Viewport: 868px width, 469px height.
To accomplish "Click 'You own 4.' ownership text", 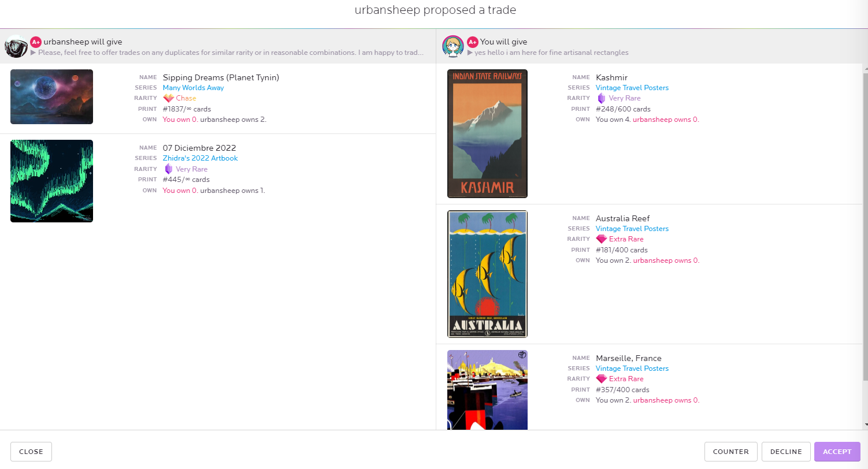I will pyautogui.click(x=613, y=120).
